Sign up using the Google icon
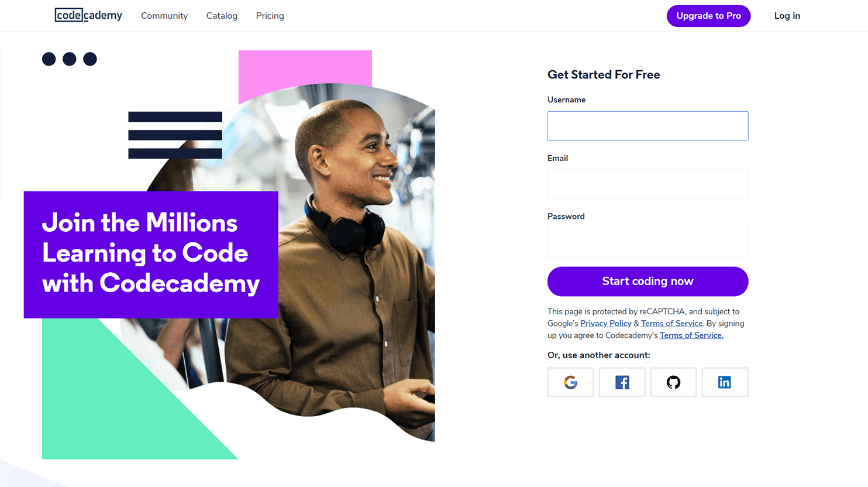The height and width of the screenshot is (487, 868). (x=570, y=382)
